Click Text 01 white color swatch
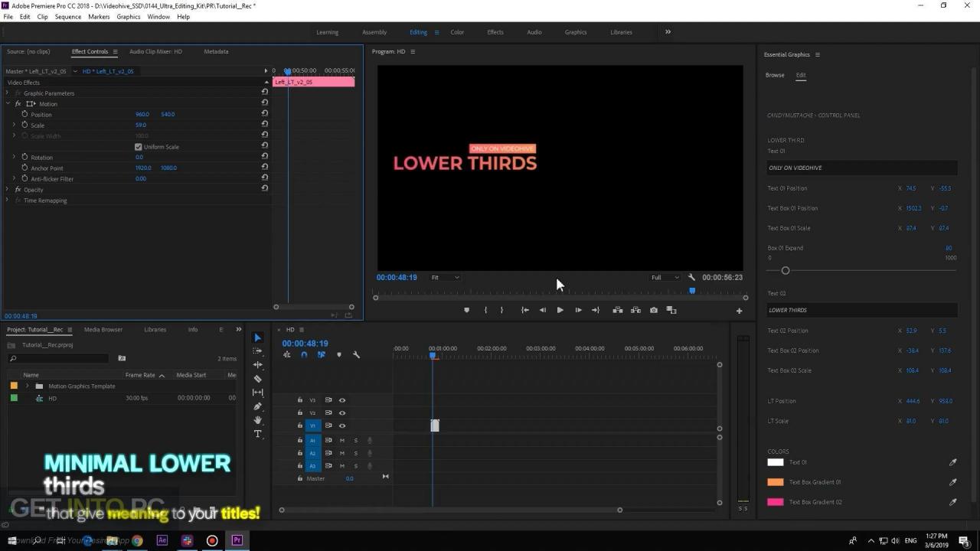Viewport: 980px width, 551px height. coord(776,462)
